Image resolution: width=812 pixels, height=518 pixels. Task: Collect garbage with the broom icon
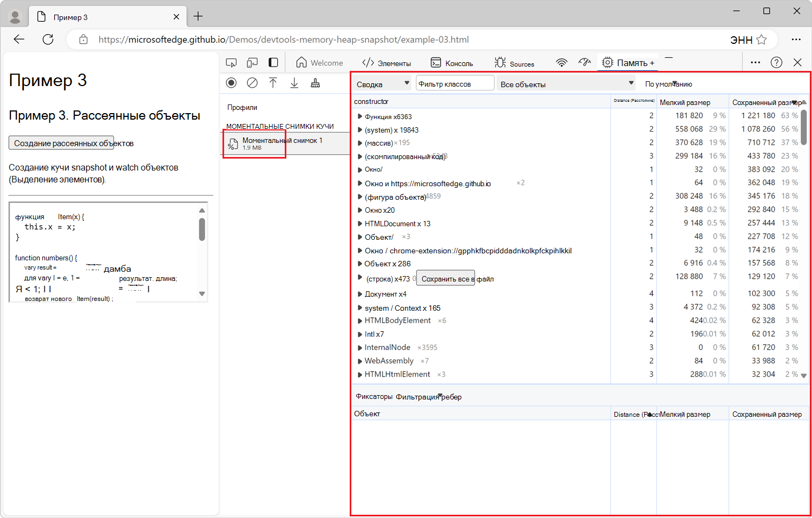[x=315, y=83]
